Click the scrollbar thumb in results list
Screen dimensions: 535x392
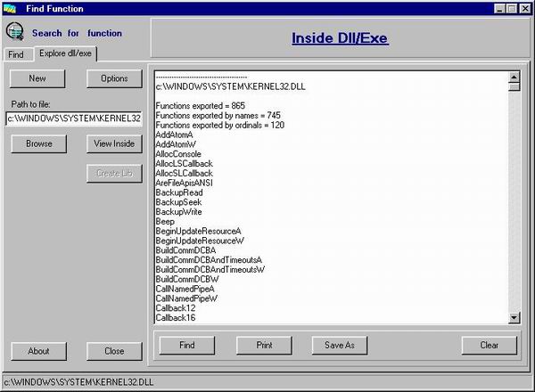514,87
